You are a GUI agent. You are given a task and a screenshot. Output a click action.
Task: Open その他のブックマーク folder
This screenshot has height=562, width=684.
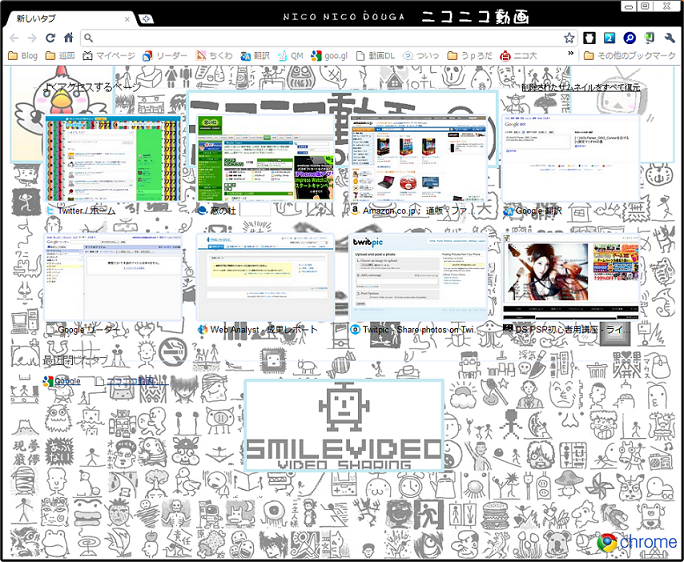coord(630,56)
